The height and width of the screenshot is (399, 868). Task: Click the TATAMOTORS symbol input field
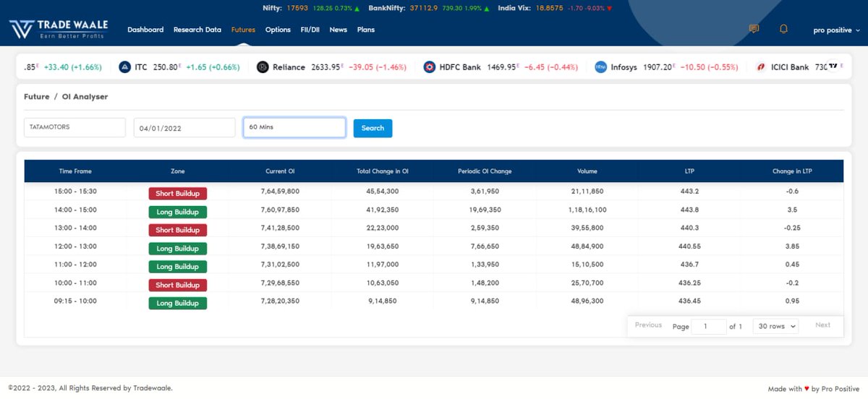pos(75,127)
